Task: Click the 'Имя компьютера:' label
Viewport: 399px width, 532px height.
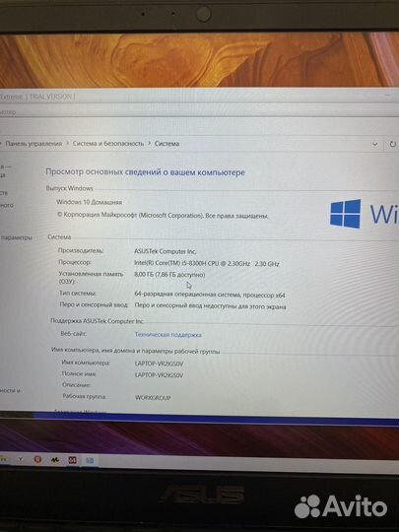Action: (86, 363)
